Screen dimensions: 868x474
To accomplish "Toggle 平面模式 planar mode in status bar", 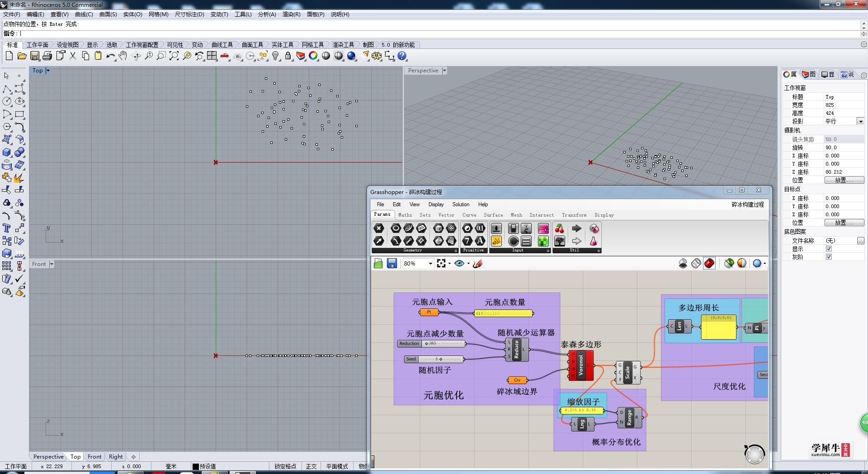I will pyautogui.click(x=337, y=466).
